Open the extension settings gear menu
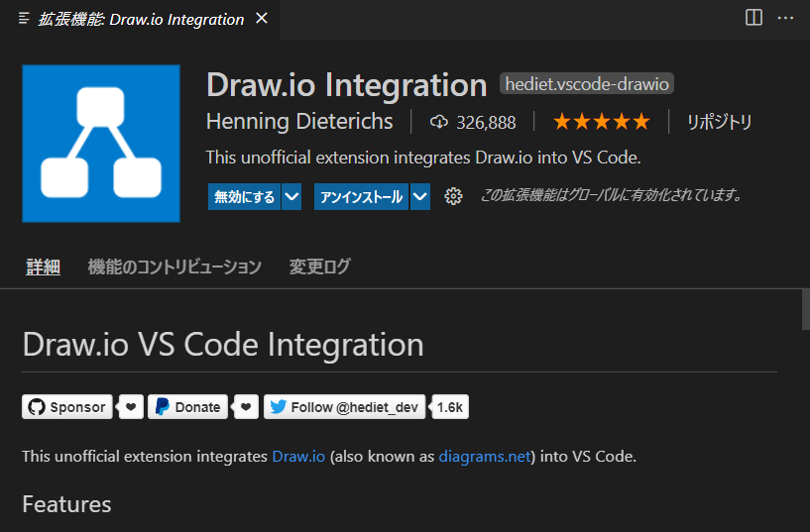The width and height of the screenshot is (810, 532). tap(453, 196)
